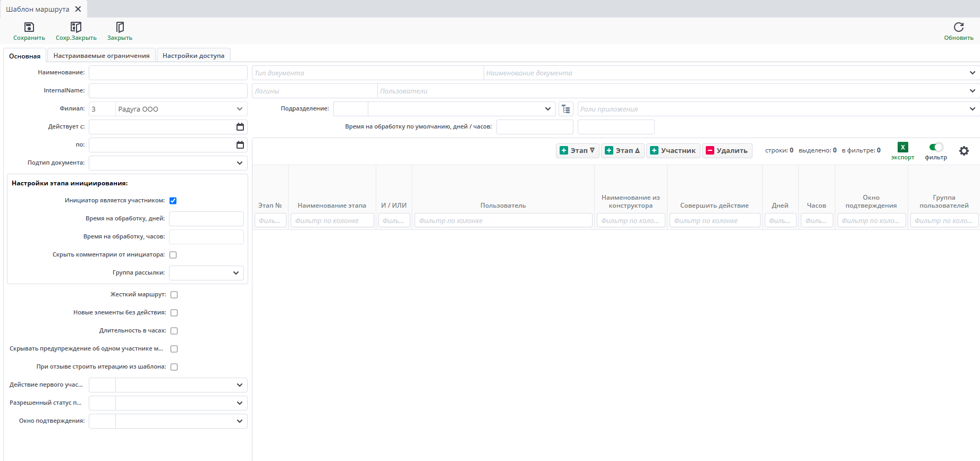The width and height of the screenshot is (980, 461).
Task: Open calendar picker for по date
Action: click(x=240, y=145)
